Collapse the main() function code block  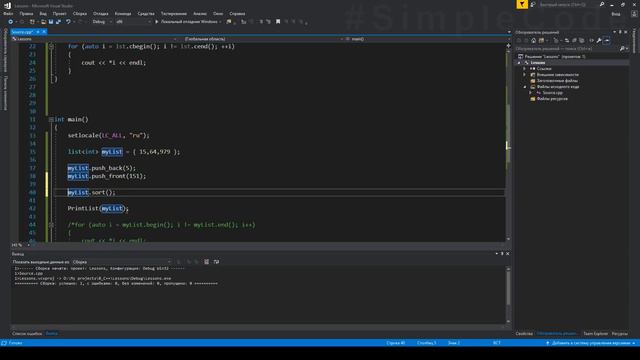click(x=51, y=120)
